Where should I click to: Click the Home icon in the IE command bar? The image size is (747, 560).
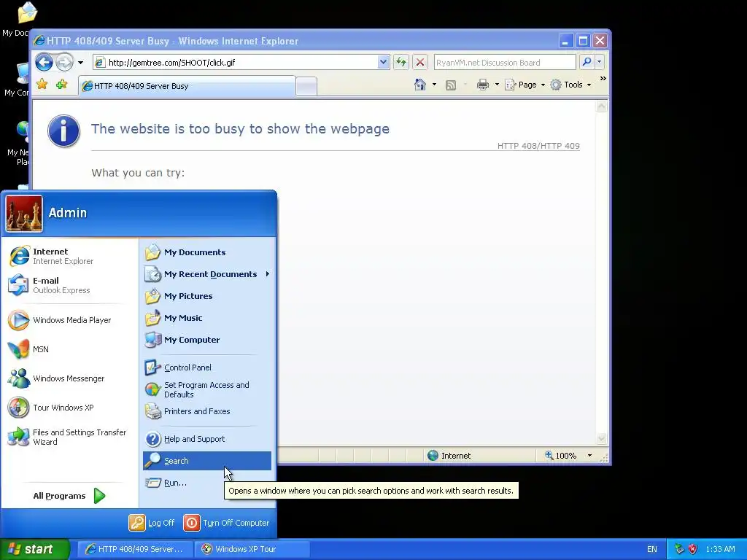419,85
